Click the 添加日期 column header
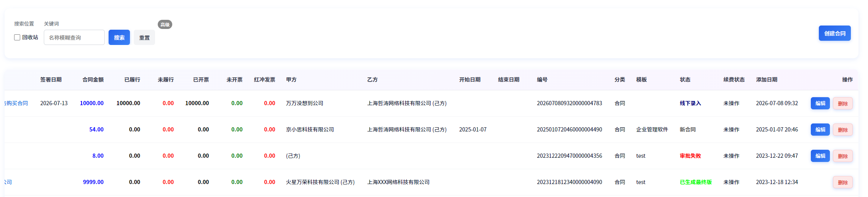 tap(767, 80)
